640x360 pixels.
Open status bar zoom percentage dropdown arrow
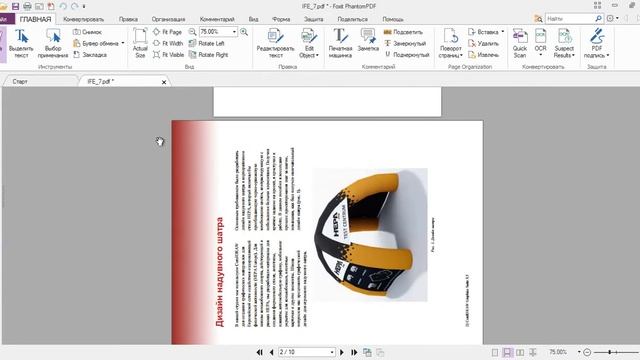tap(579, 352)
